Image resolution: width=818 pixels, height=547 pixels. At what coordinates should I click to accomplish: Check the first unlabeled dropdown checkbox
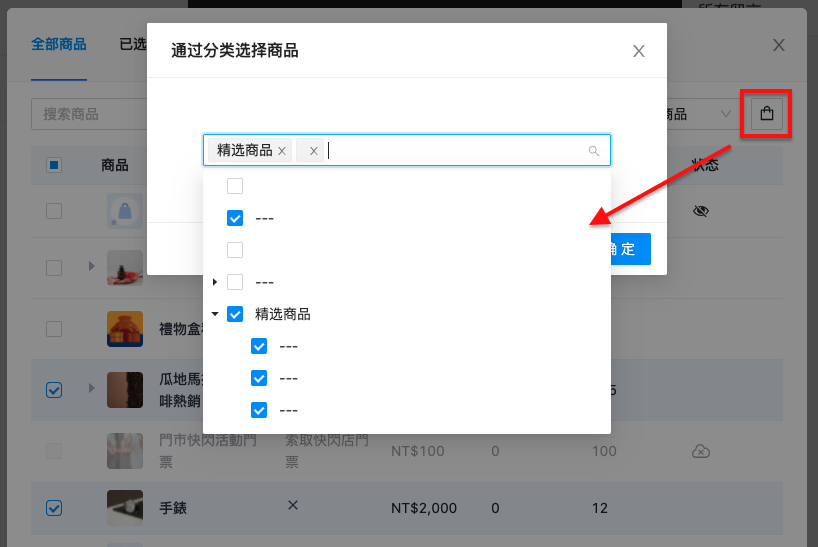235,186
